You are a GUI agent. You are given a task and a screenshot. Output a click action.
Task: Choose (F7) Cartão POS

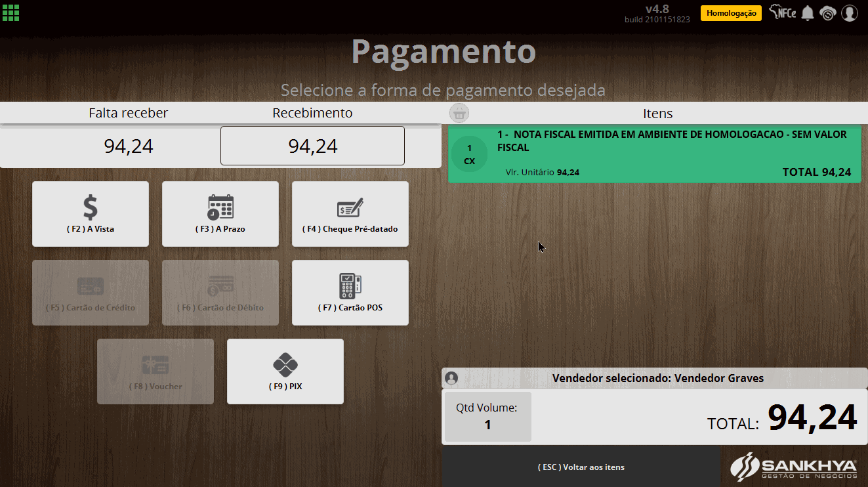(350, 293)
